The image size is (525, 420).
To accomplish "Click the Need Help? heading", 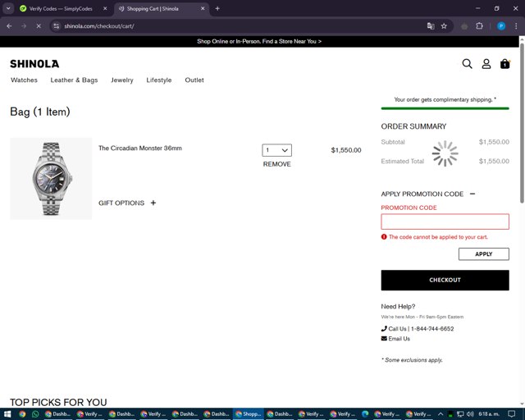I will (x=398, y=307).
